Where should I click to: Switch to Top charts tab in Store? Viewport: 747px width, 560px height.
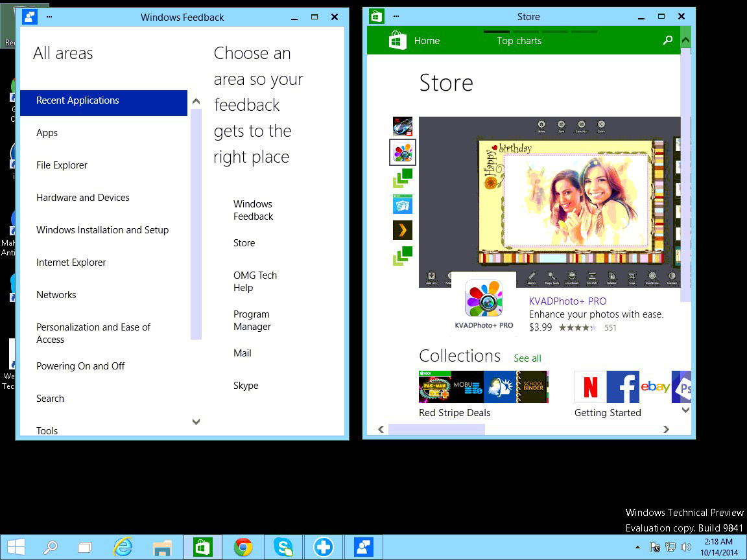519,41
